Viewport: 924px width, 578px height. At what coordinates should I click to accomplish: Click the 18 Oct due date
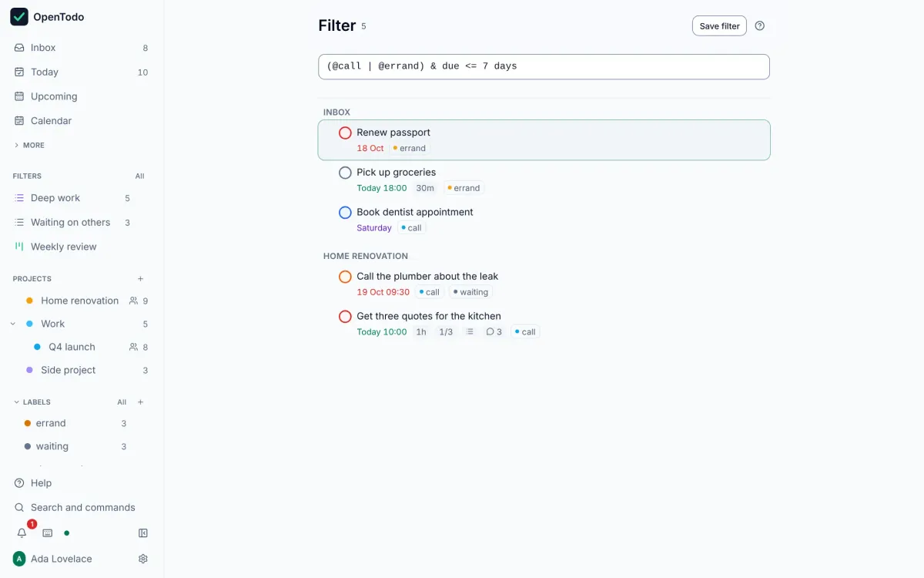(x=370, y=148)
